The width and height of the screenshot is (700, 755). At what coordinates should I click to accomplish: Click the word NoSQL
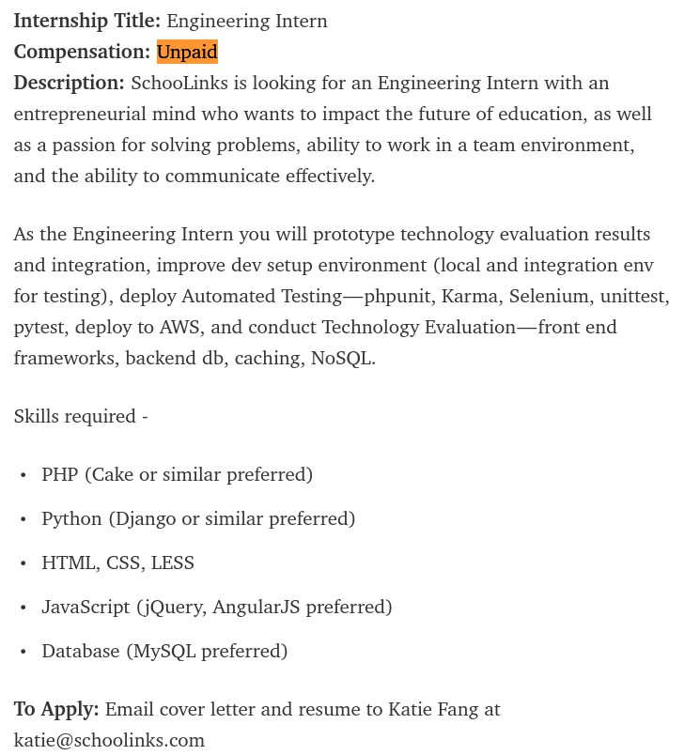click(342, 358)
